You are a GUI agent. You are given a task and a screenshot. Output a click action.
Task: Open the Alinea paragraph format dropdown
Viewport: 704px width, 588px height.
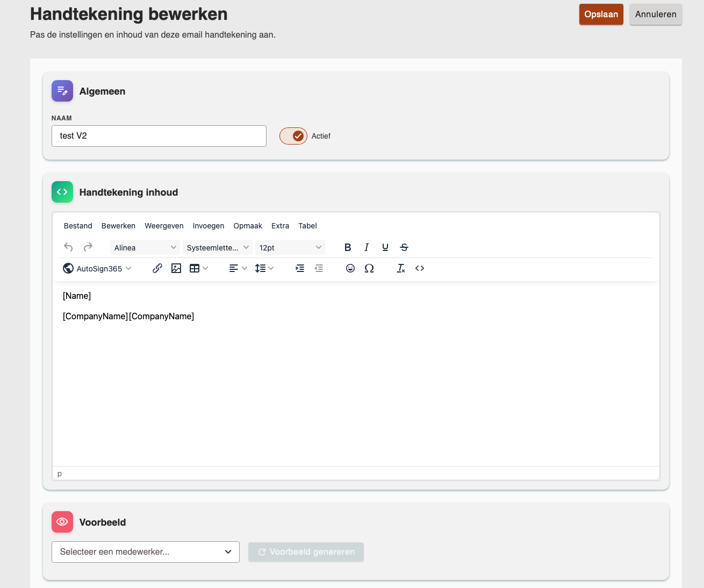click(145, 247)
